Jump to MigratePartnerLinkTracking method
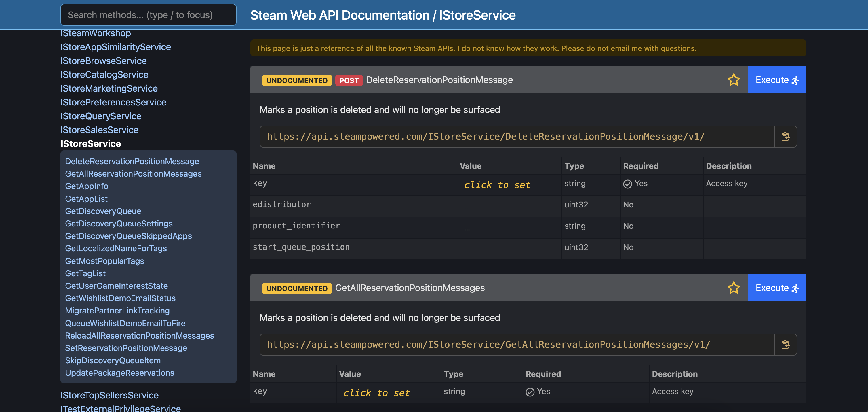Viewport: 868px width, 412px height. coord(117,311)
